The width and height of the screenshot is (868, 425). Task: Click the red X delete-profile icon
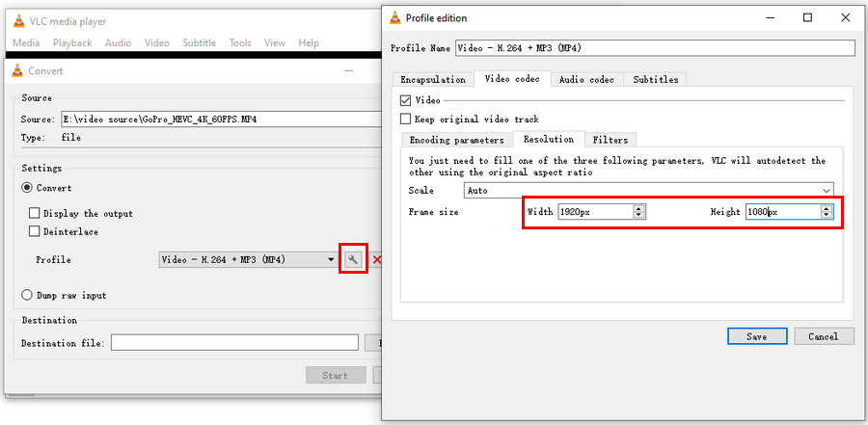click(x=376, y=259)
